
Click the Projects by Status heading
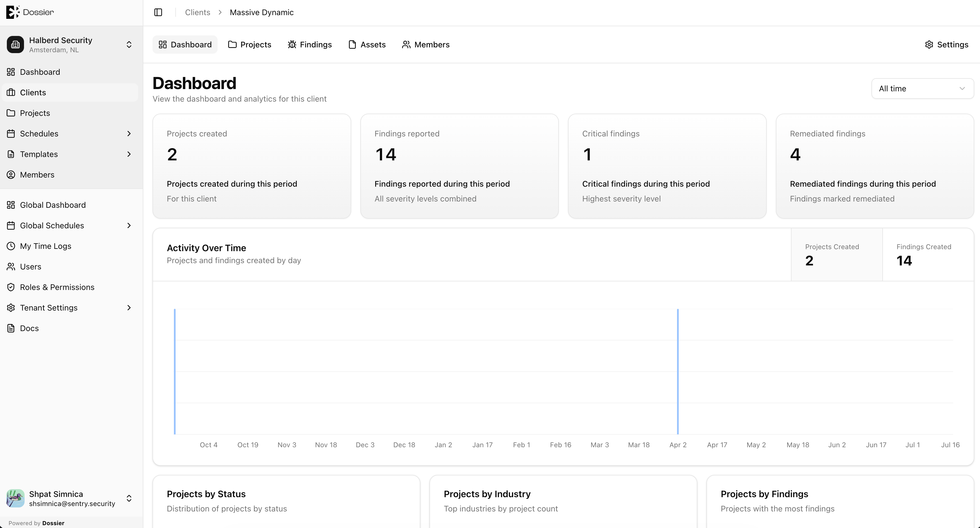(206, 494)
